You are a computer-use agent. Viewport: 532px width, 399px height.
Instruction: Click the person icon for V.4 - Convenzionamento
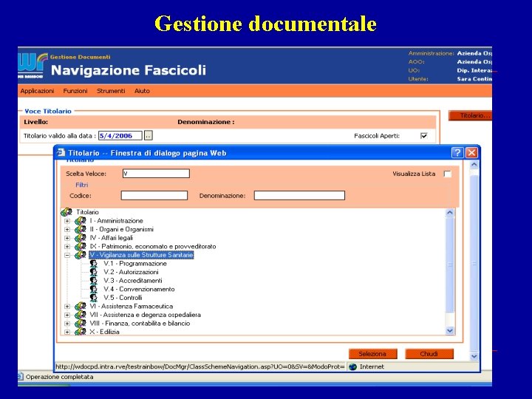[94, 289]
